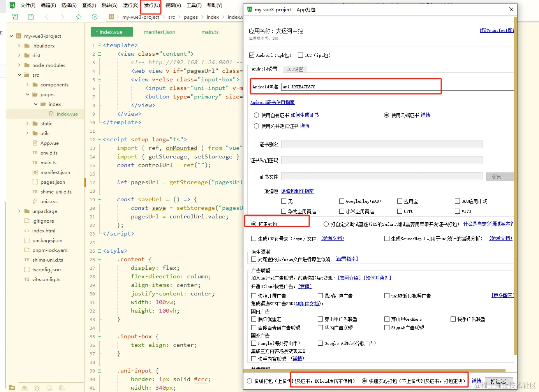
Task: Click the dialog horizontal scrollbar
Action: point(375,370)
